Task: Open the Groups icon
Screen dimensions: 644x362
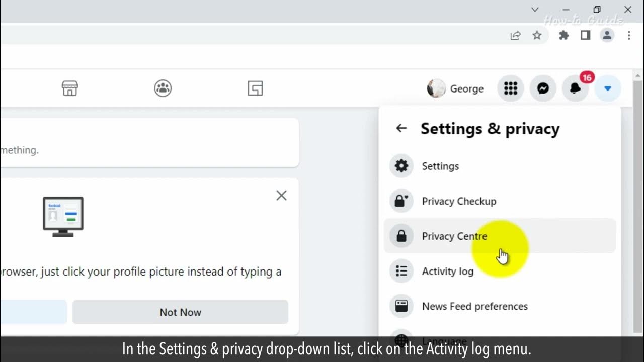Action: point(163,88)
